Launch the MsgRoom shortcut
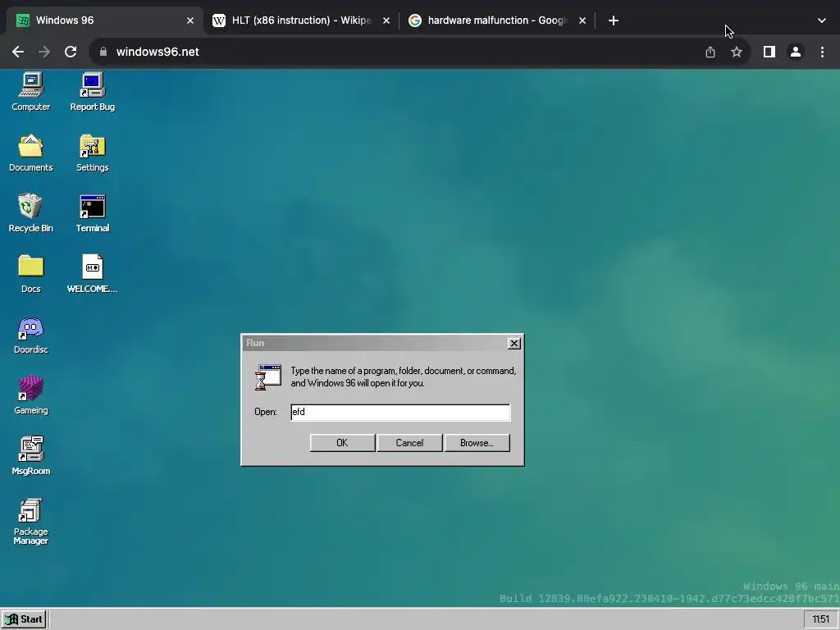The height and width of the screenshot is (630, 840). (30, 455)
